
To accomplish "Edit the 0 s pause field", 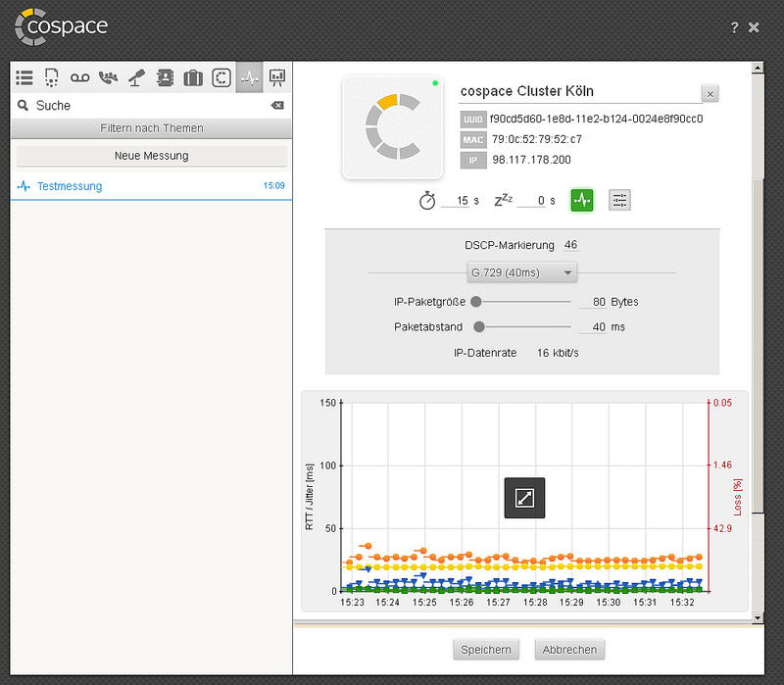I will (531, 201).
